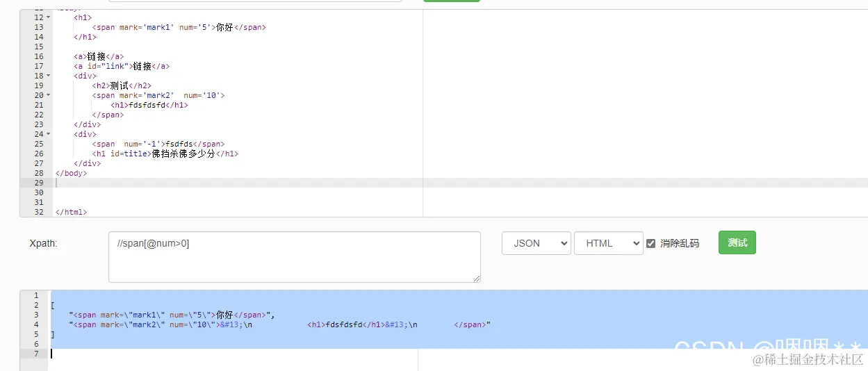Viewport: 868px width, 371px height.
Task: Collapse the h1 block at line 12
Action: (48, 17)
